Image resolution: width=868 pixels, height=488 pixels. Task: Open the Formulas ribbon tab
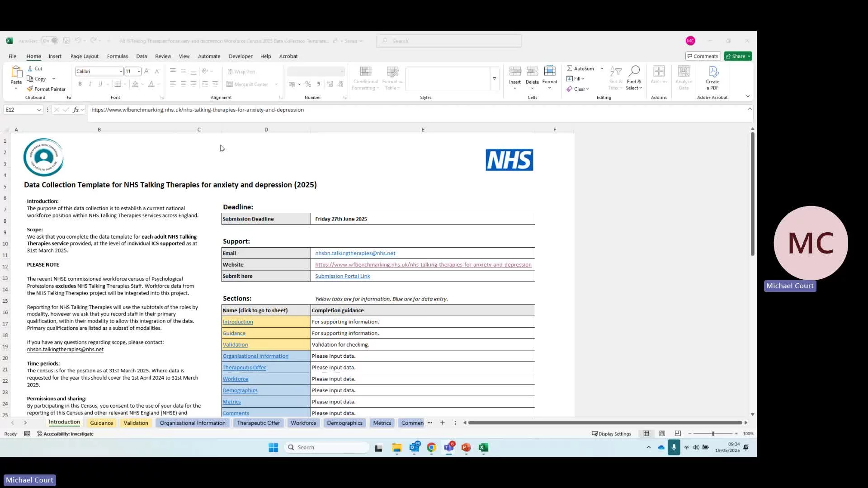tap(118, 56)
